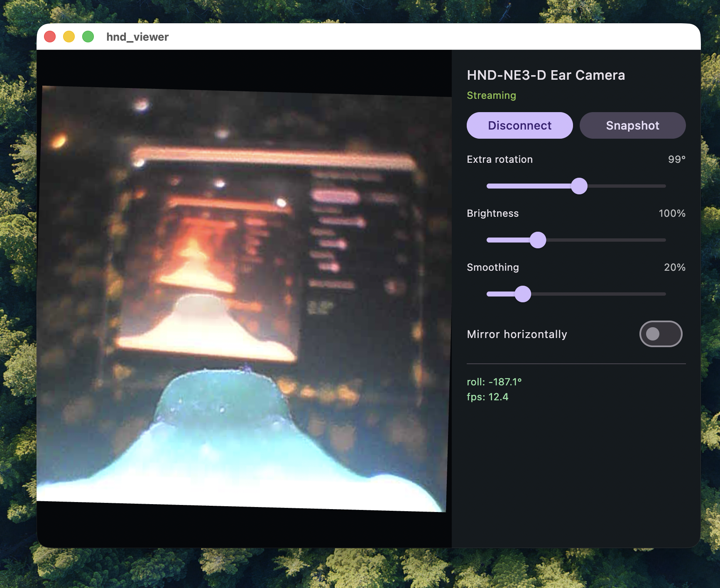Viewport: 720px width, 588px height.
Task: Click the 20% smoothing value
Action: pyautogui.click(x=675, y=267)
